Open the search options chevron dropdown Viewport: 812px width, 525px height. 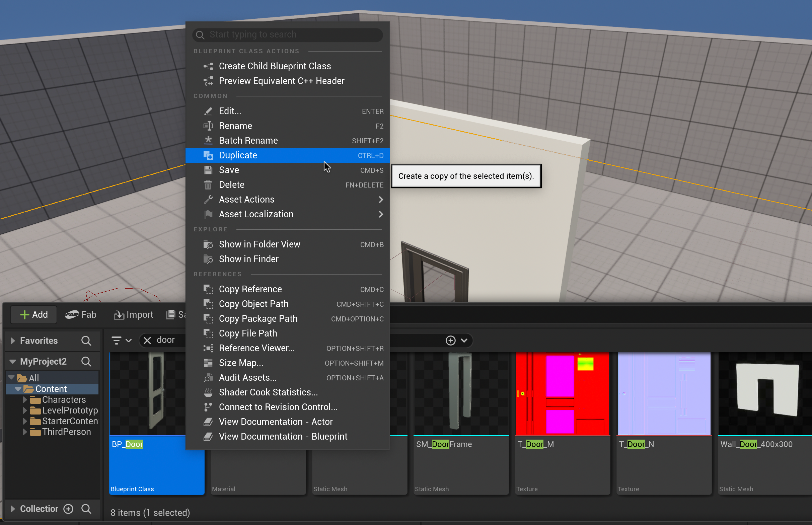coord(464,340)
